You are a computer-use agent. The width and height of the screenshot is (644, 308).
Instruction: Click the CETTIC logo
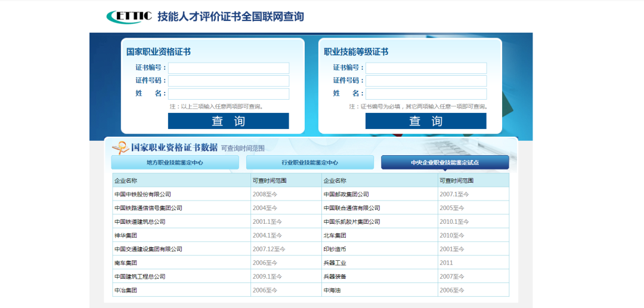(x=129, y=17)
